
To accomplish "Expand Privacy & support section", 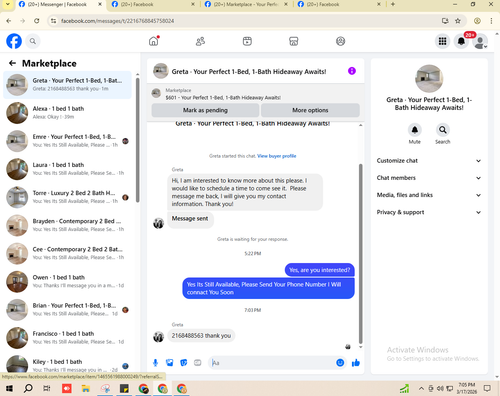I will pos(429,212).
